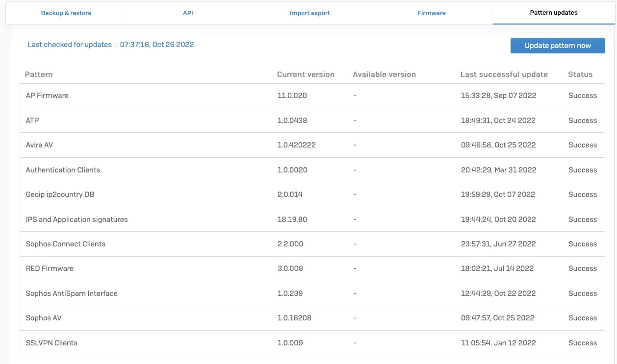This screenshot has height=364, width=617.
Task: Click version 2.0.014 of Geoip DB
Action: point(290,194)
